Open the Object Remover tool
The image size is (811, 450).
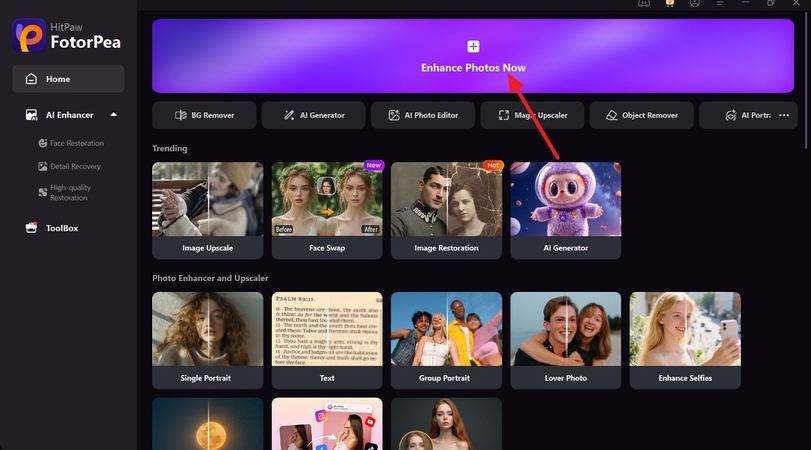pyautogui.click(x=641, y=115)
